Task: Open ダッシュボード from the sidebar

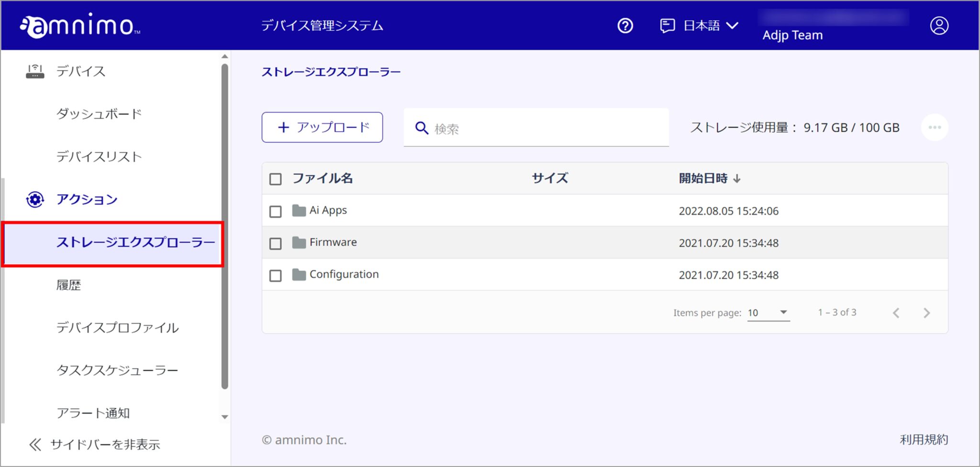Action: 99,114
